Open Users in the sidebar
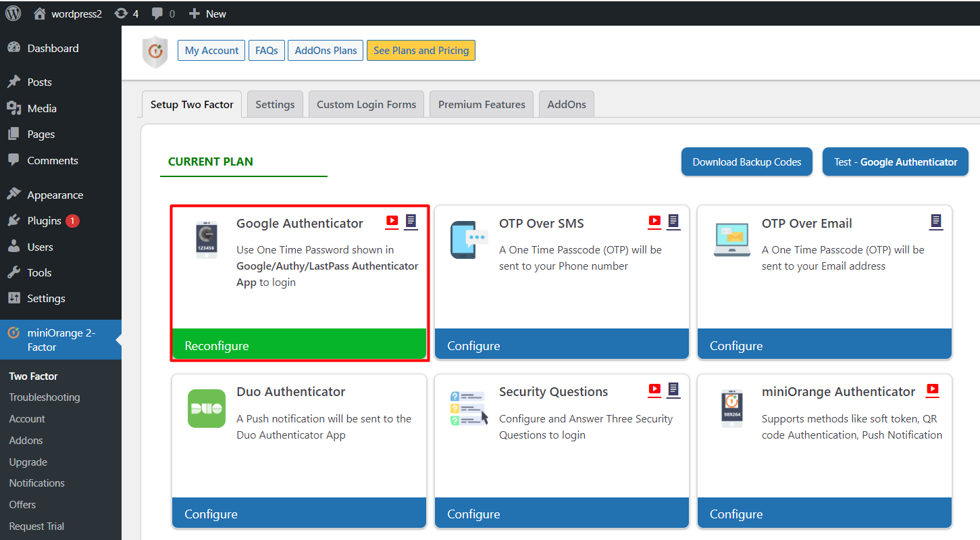The height and width of the screenshot is (540, 980). pos(61,247)
